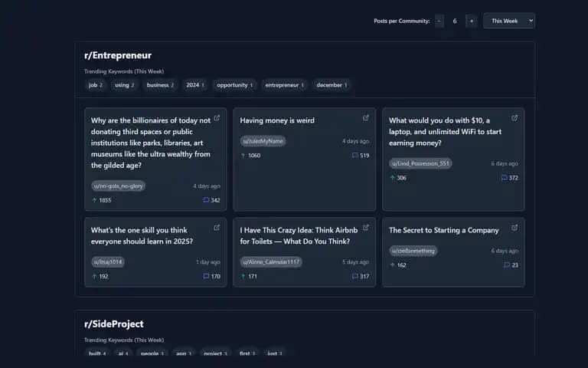Select the 'job' trending keyword
This screenshot has height=368, width=588.
(96, 85)
